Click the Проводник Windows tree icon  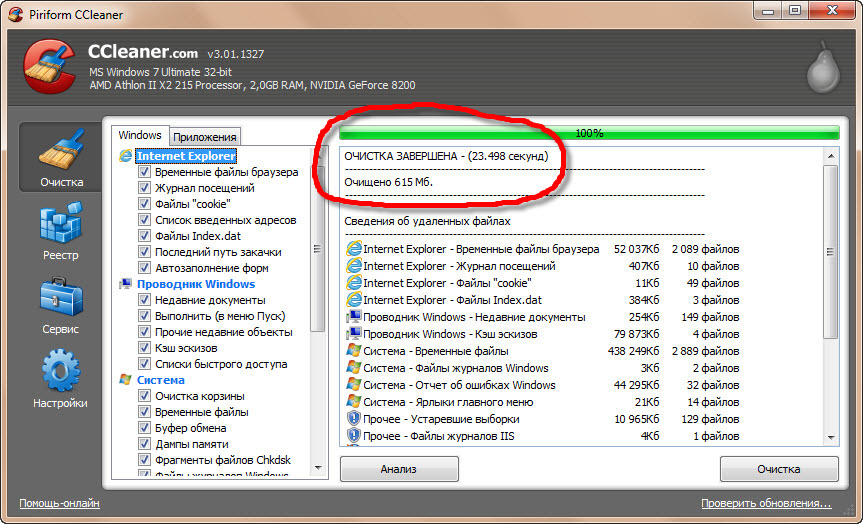click(125, 284)
